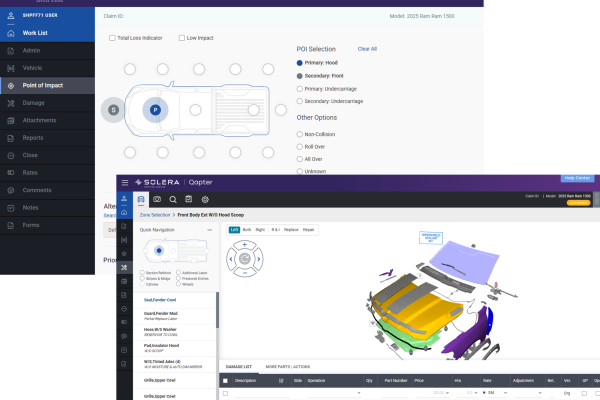This screenshot has width=600, height=400.
Task: Click the Vehicle sidebar icon
Action: [10, 67]
